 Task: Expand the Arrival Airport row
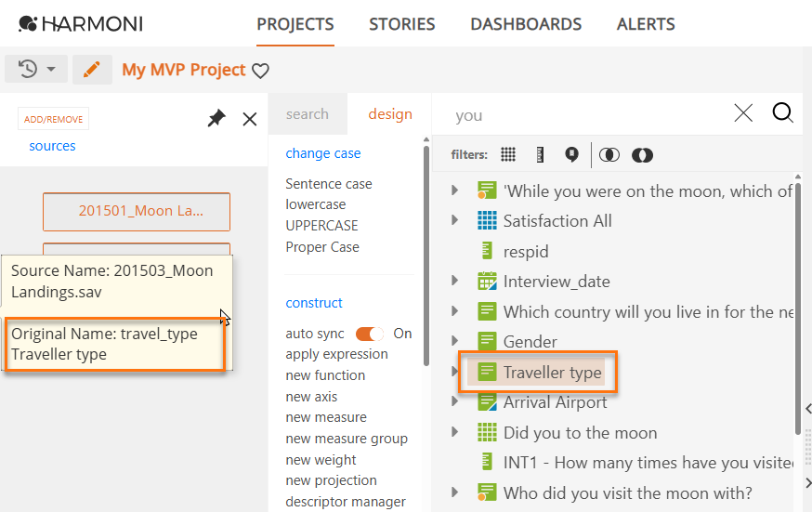(454, 401)
